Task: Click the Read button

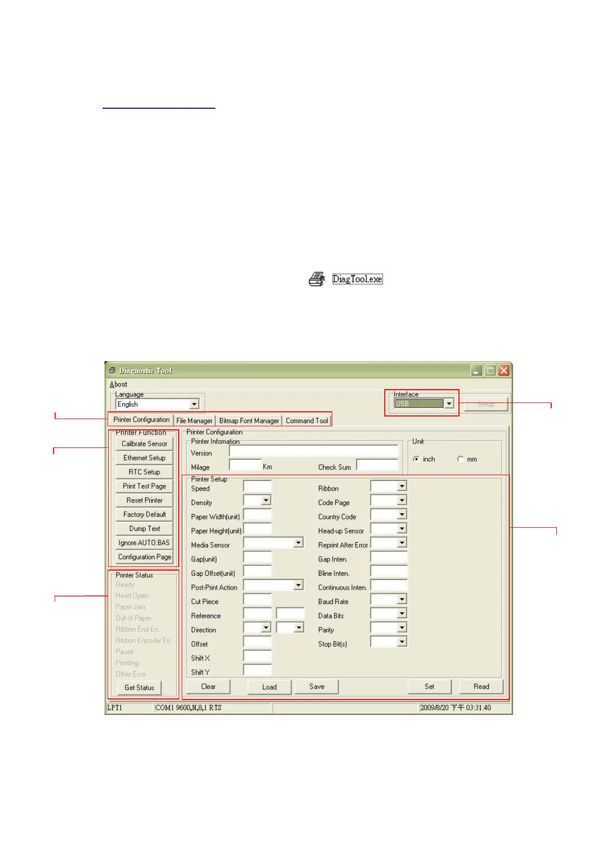Action: (481, 687)
